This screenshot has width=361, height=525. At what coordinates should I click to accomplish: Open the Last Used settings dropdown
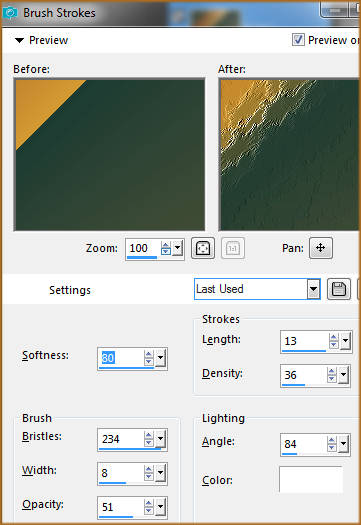click(313, 289)
